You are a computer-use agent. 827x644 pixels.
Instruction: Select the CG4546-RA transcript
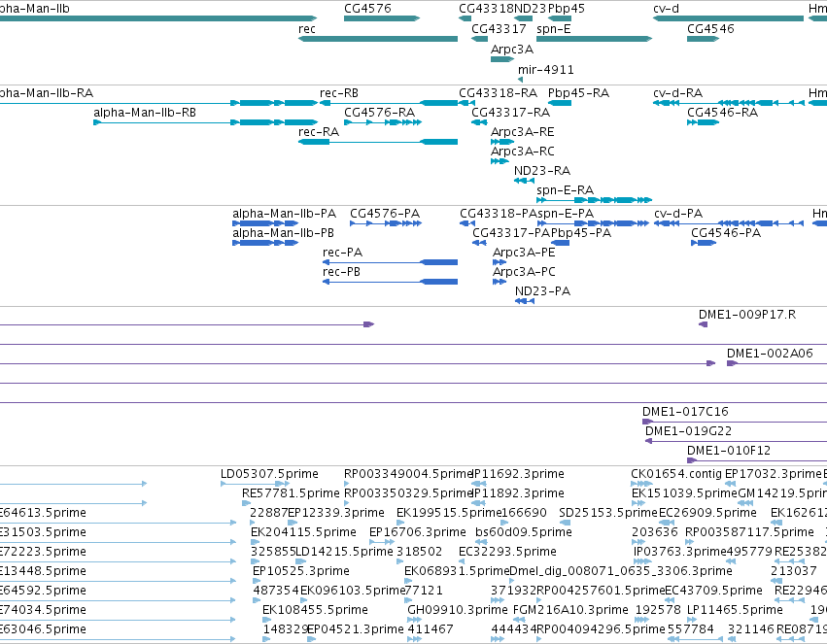pos(703,122)
